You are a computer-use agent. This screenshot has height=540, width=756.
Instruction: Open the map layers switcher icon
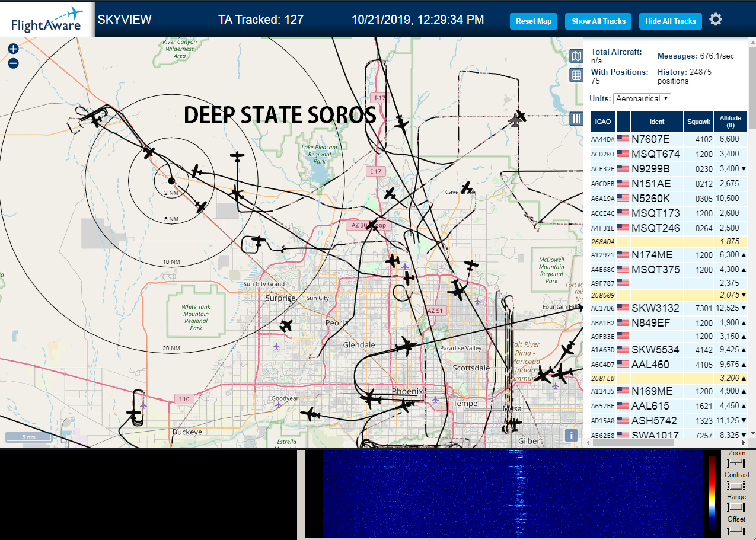576,56
